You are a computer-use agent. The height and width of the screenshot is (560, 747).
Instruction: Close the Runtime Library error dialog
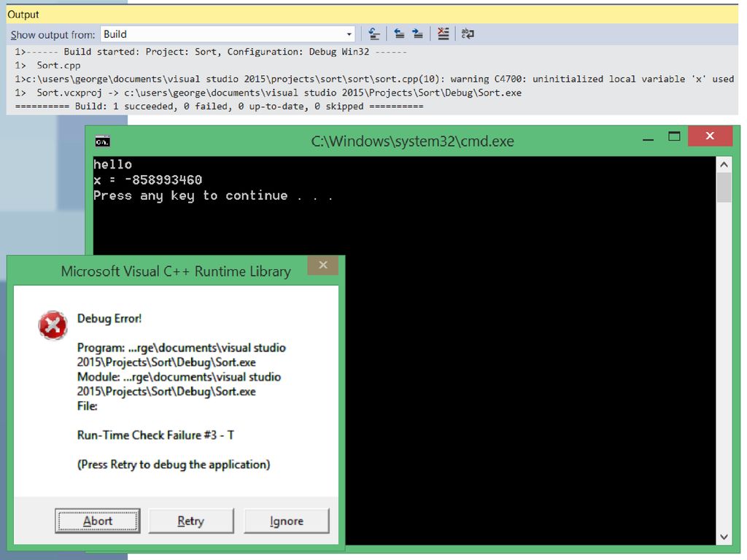click(x=323, y=265)
